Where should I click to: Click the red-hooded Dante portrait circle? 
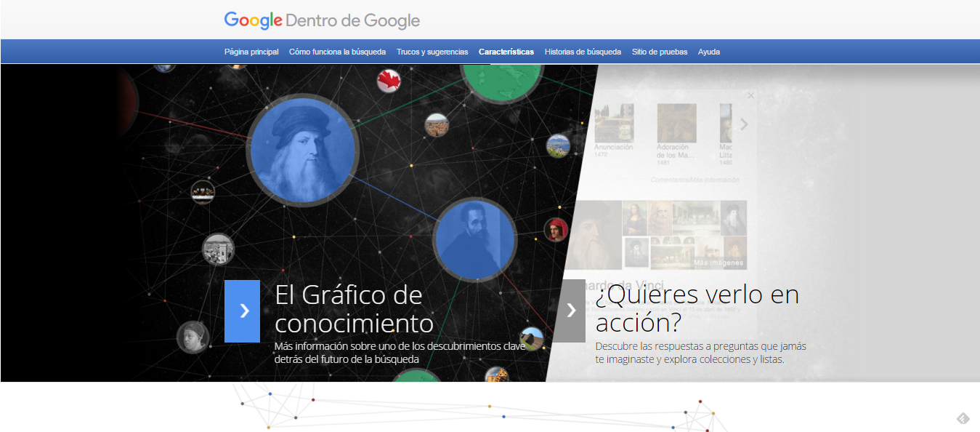(556, 229)
